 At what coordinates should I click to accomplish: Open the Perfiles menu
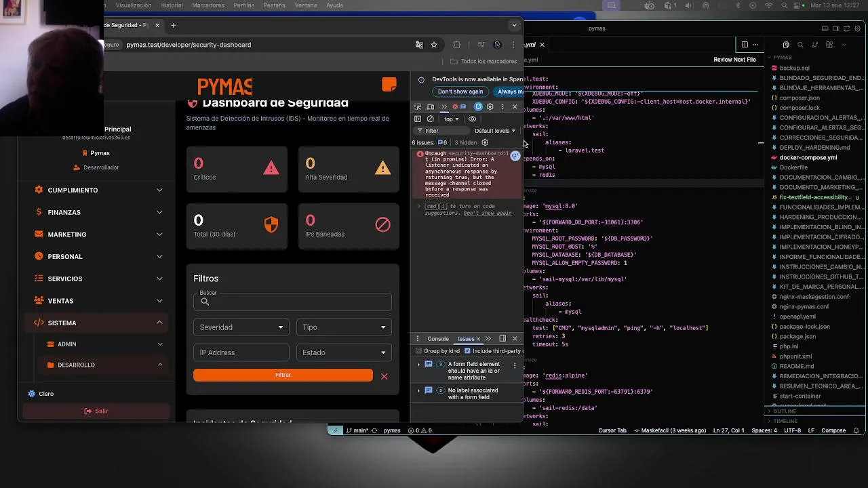coord(243,5)
